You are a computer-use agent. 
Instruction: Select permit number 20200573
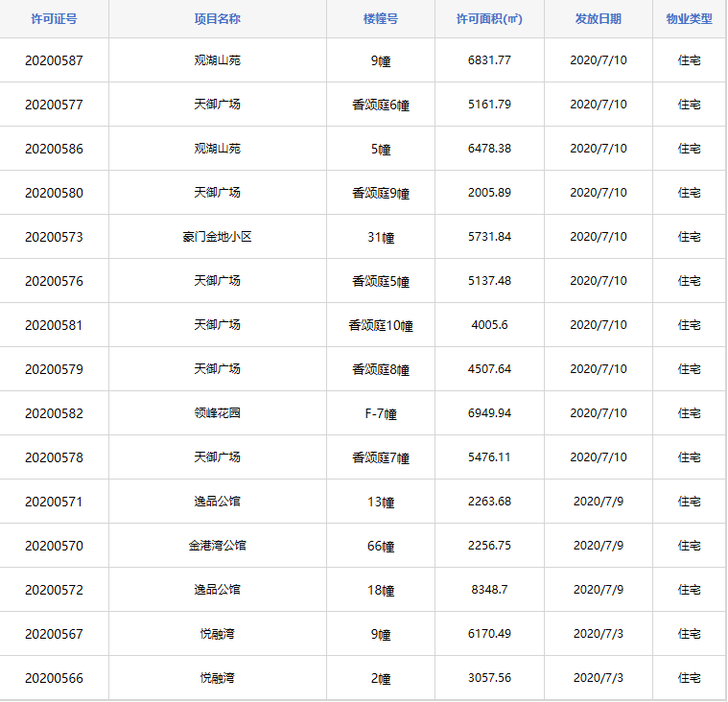coord(54,237)
